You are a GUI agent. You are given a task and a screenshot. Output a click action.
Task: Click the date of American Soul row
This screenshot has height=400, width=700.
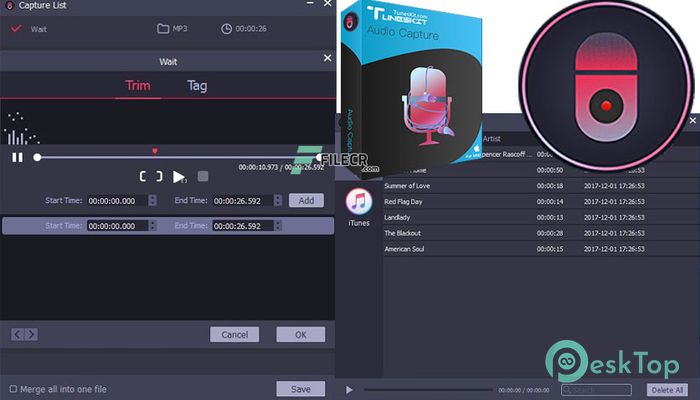(614, 249)
